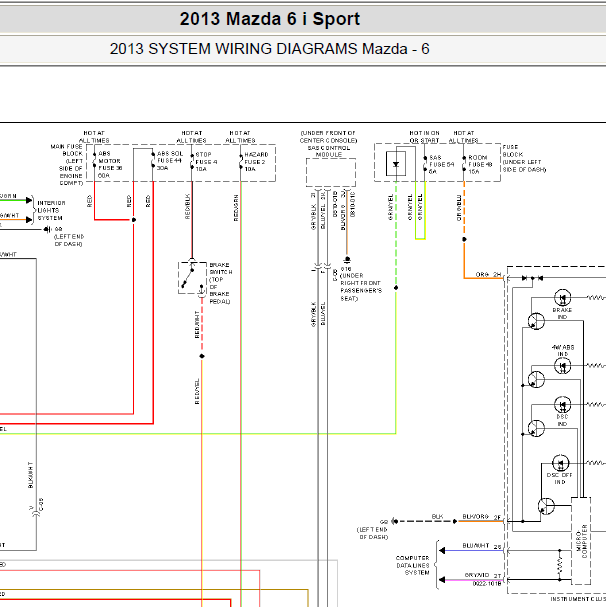The height and width of the screenshot is (607, 606).
Task: Click the GRY/VIO data line arrowhead
Action: (442, 580)
